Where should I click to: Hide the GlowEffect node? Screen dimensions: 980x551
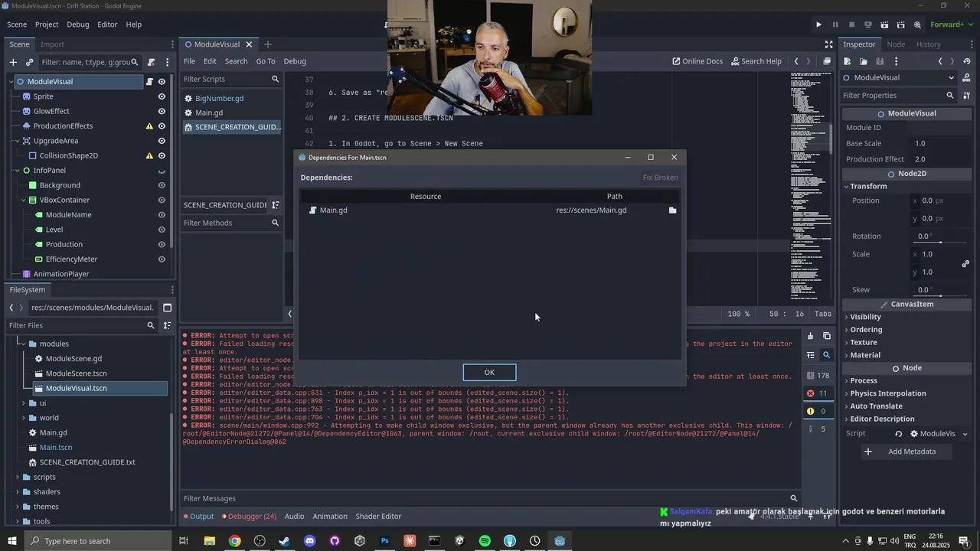pyautogui.click(x=162, y=112)
